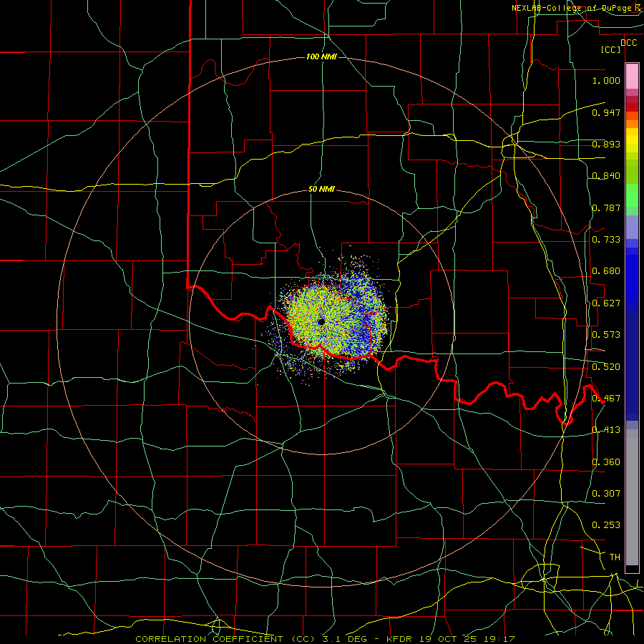Click the 0.733 scale value
Viewport: 644px width, 644px height.
pyautogui.click(x=606, y=240)
